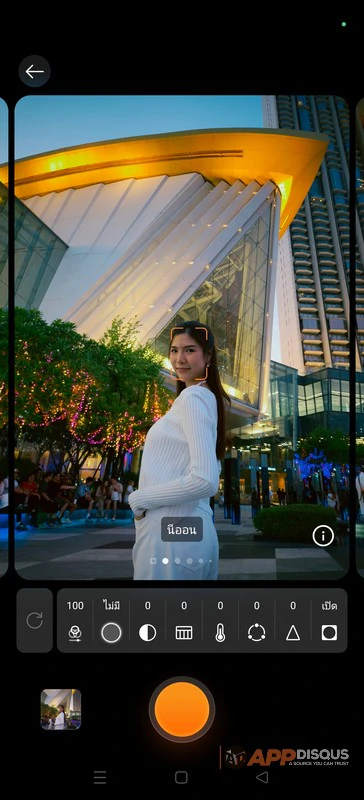
Task: Open the last photo gallery thumbnail
Action: coord(61,709)
